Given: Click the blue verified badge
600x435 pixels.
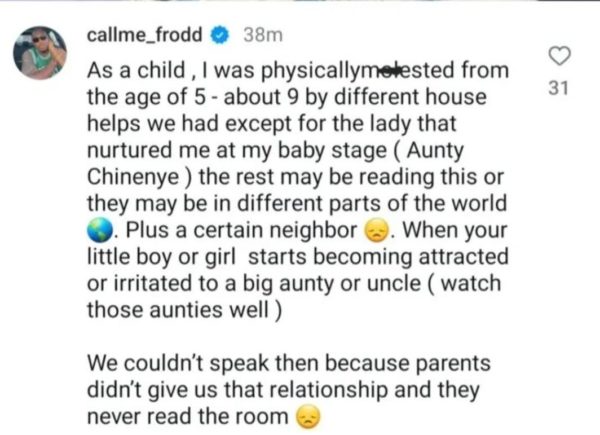Looking at the screenshot, I should pos(221,36).
